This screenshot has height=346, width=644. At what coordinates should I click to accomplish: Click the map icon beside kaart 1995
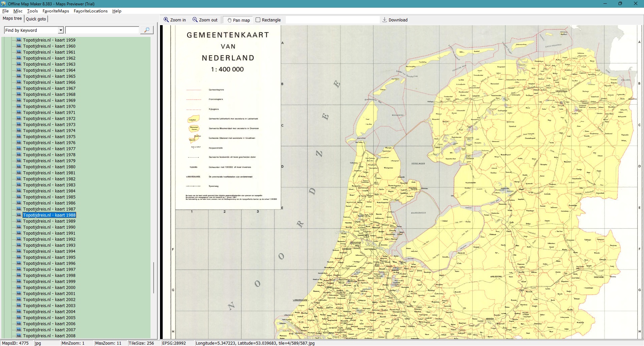[19, 257]
